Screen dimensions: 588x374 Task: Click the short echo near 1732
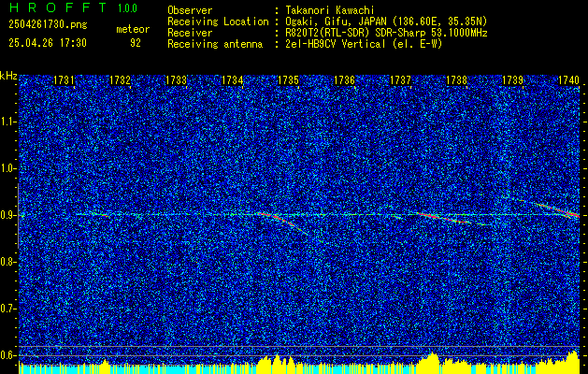[x=99, y=214]
